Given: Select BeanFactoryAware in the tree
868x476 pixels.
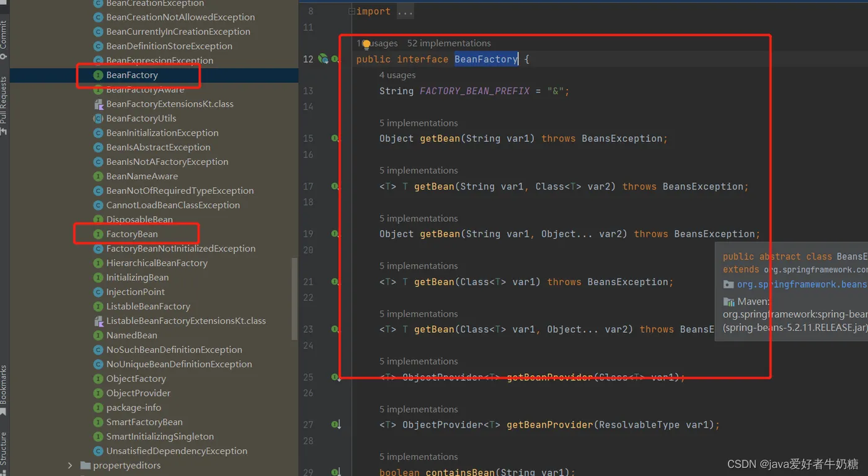Looking at the screenshot, I should 145,89.
